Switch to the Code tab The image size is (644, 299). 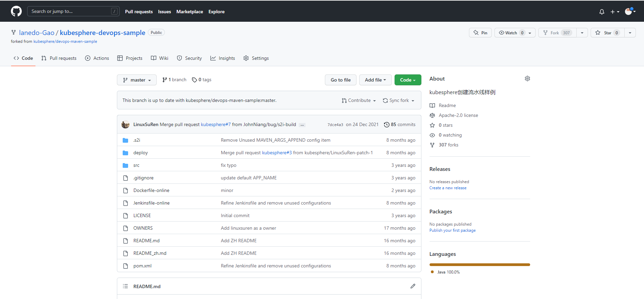(x=23, y=58)
